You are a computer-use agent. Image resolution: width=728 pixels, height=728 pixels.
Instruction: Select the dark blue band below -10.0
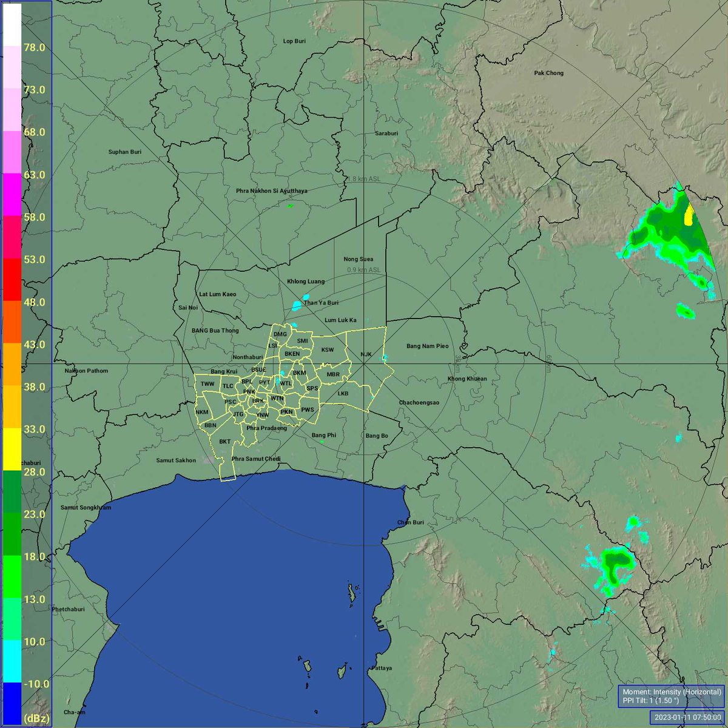click(12, 703)
